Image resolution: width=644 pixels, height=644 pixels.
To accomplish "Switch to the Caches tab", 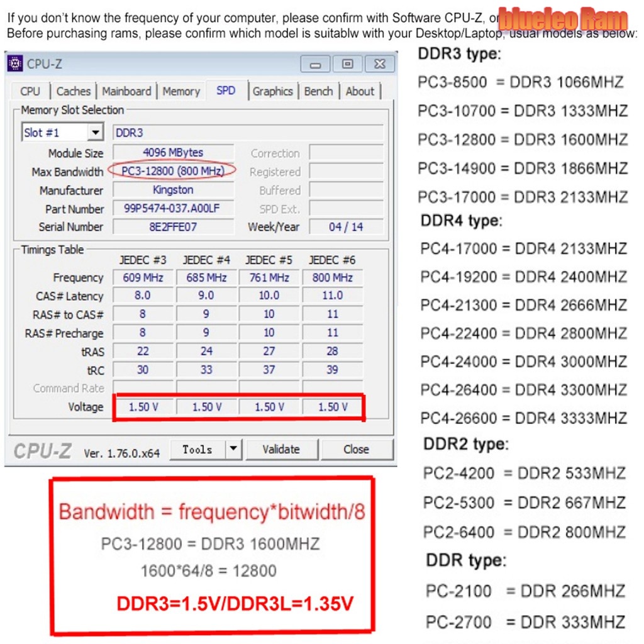I will (74, 91).
